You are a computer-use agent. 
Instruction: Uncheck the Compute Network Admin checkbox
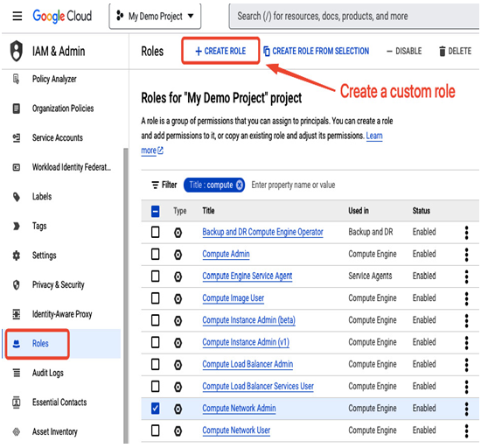(156, 409)
